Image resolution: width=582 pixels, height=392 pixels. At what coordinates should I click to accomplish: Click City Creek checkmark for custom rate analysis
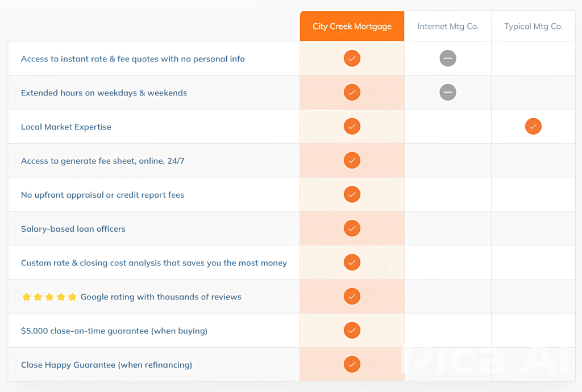(352, 262)
